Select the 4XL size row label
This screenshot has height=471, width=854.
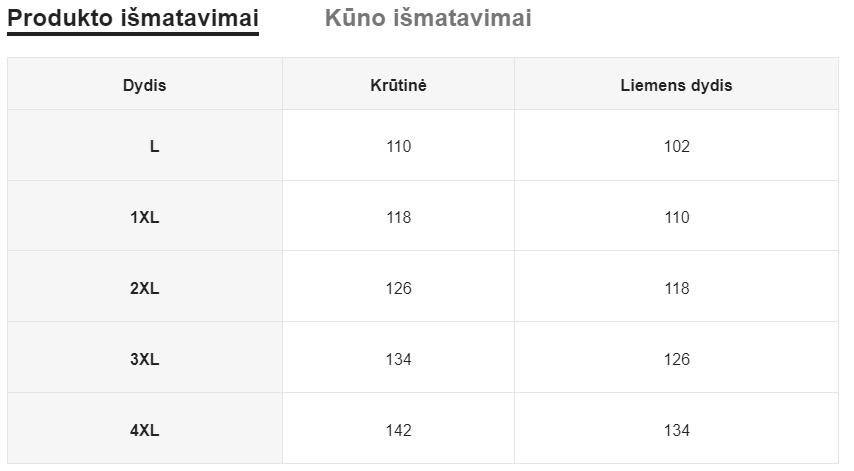(145, 430)
